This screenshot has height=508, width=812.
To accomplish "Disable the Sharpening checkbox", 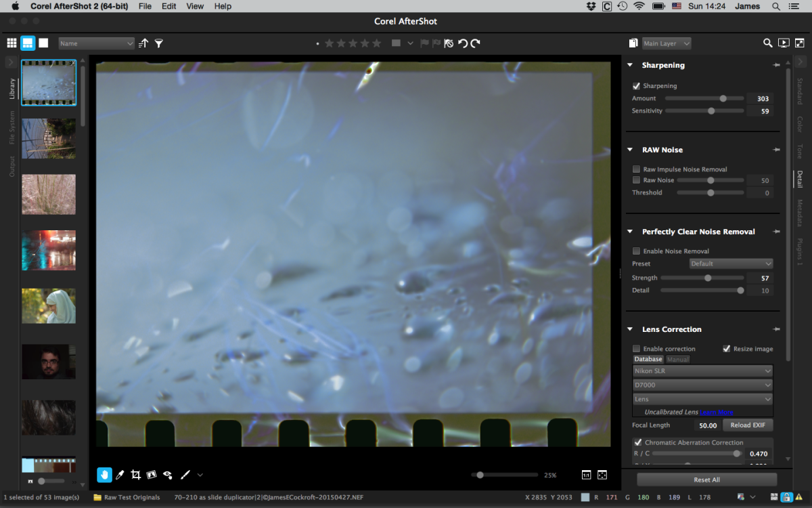I will tap(636, 86).
